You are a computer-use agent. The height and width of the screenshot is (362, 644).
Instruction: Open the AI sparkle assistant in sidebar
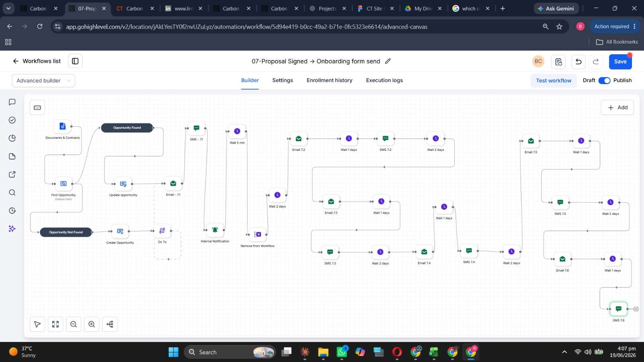(12, 228)
